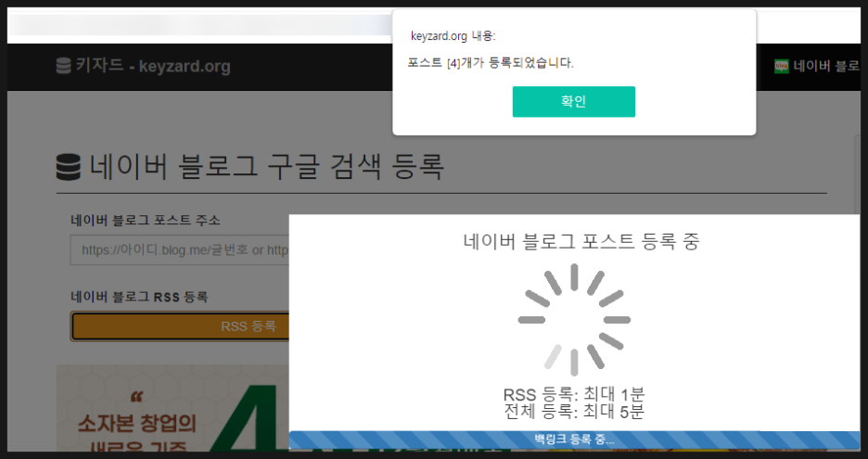868x459 pixels.
Task: Click the 네이버 블로그 포스트 주소 input field
Action: click(x=179, y=249)
